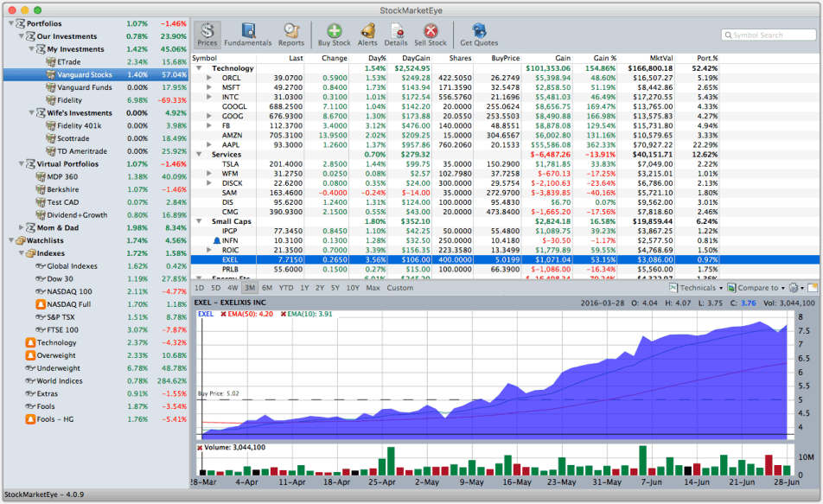Switch chart range to 1D
The image size is (823, 504).
[x=200, y=288]
